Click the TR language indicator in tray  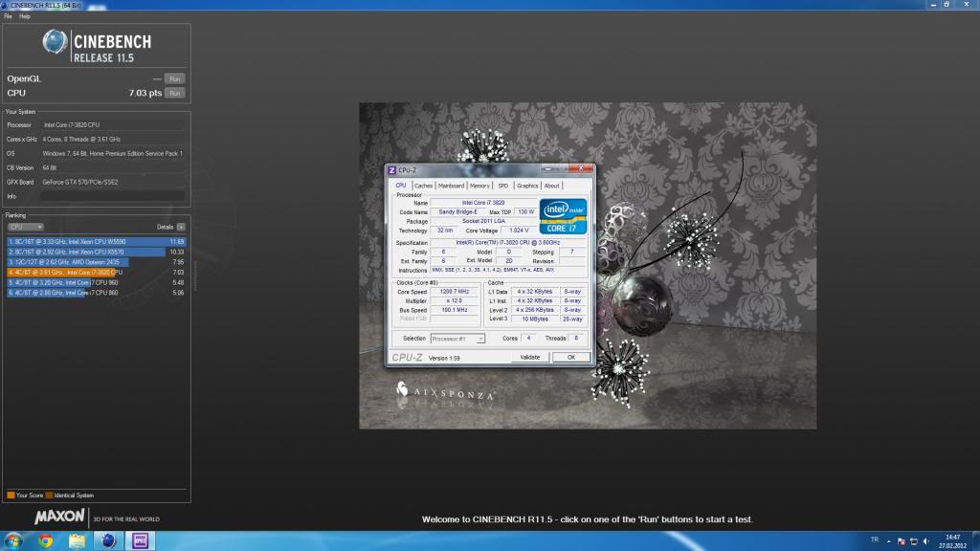[x=875, y=540]
